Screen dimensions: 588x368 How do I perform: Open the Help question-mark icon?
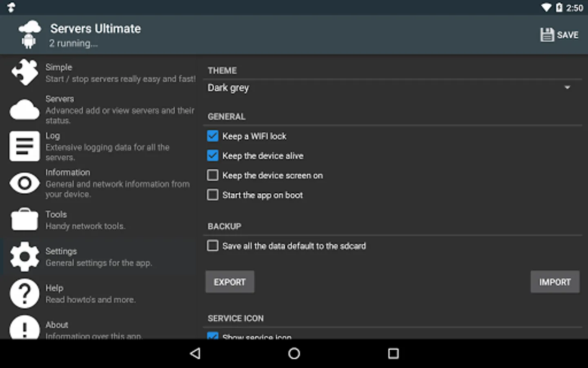pyautogui.click(x=24, y=294)
